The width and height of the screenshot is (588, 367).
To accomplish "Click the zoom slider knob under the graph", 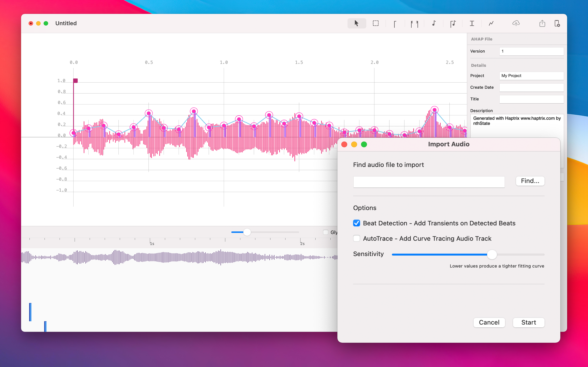I will click(247, 232).
